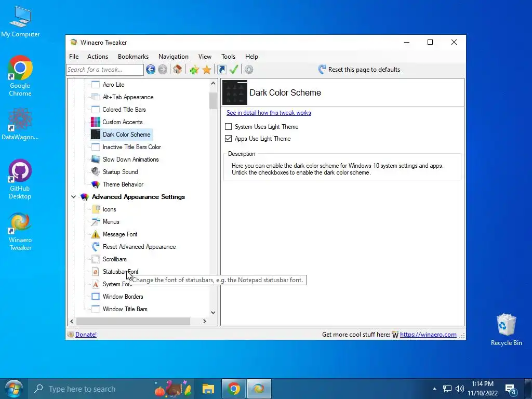This screenshot has height=399, width=532.
Task: Click the Slow Down Animations icon
Action: click(96, 159)
